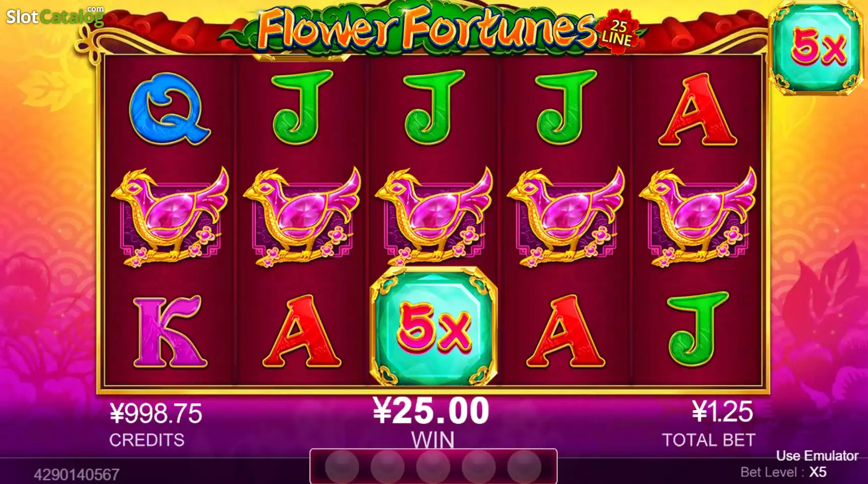The image size is (868, 484).
Task: Open the Use Emulator link
Action: point(817,456)
